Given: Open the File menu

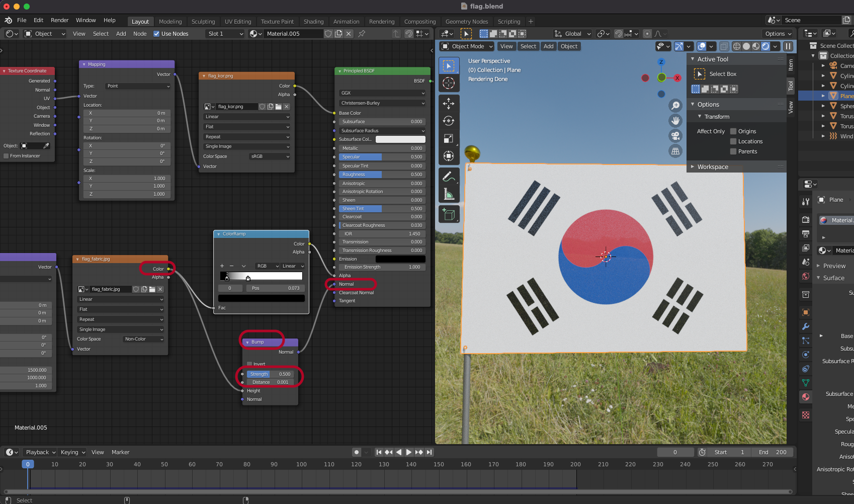Looking at the screenshot, I should click(22, 20).
